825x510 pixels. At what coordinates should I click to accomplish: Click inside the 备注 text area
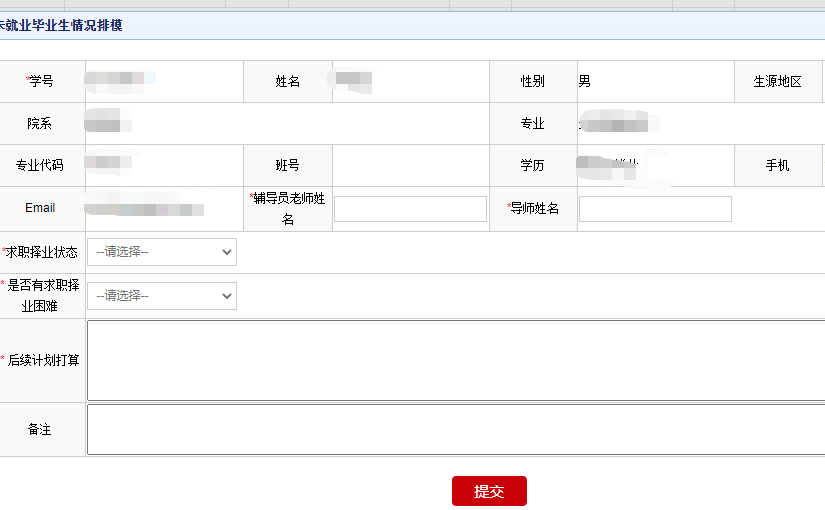pos(456,429)
